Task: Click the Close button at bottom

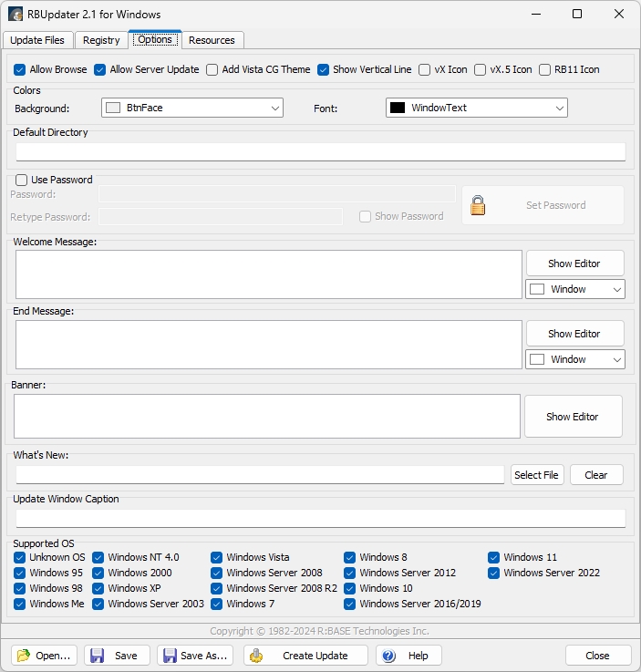Action: [x=598, y=656]
